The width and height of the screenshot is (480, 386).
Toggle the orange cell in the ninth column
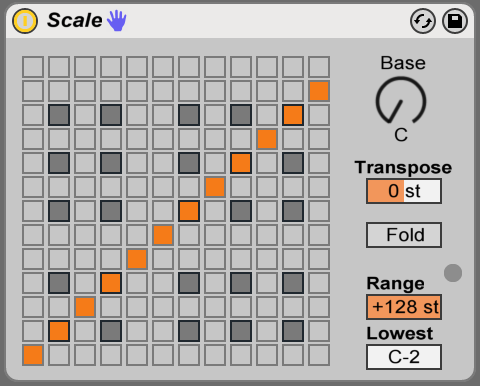pos(241,163)
